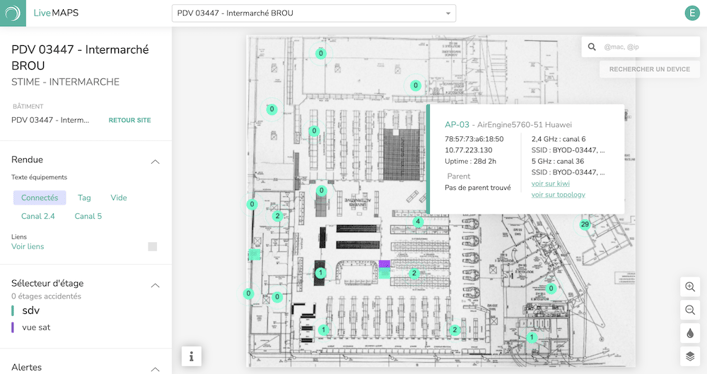Click the 5 GHz : canal 36 text
The width and height of the screenshot is (707, 374).
click(x=557, y=161)
